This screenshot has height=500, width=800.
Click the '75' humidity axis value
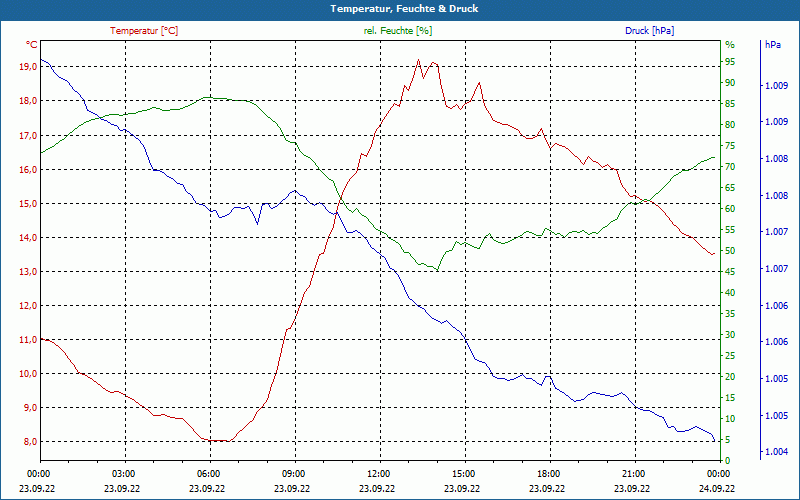coord(730,146)
